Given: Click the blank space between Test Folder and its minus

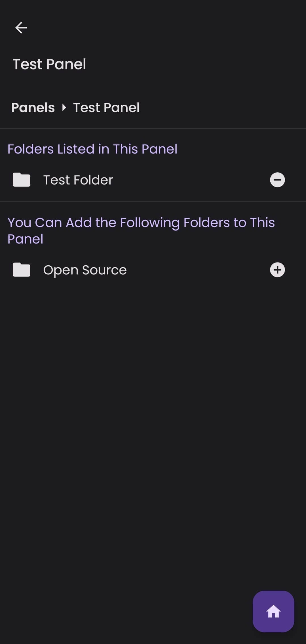Looking at the screenshot, I should [x=190, y=180].
